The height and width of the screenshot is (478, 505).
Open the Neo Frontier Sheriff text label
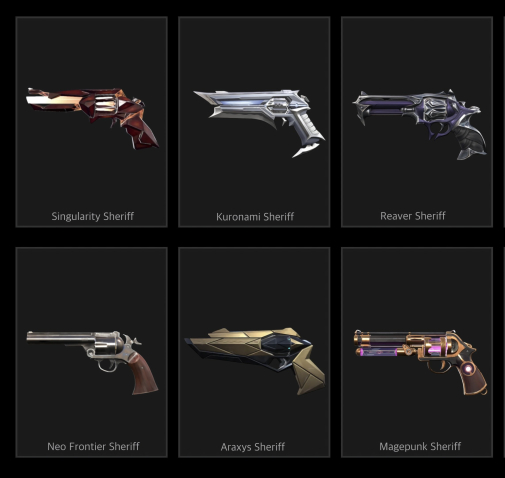coord(93,446)
